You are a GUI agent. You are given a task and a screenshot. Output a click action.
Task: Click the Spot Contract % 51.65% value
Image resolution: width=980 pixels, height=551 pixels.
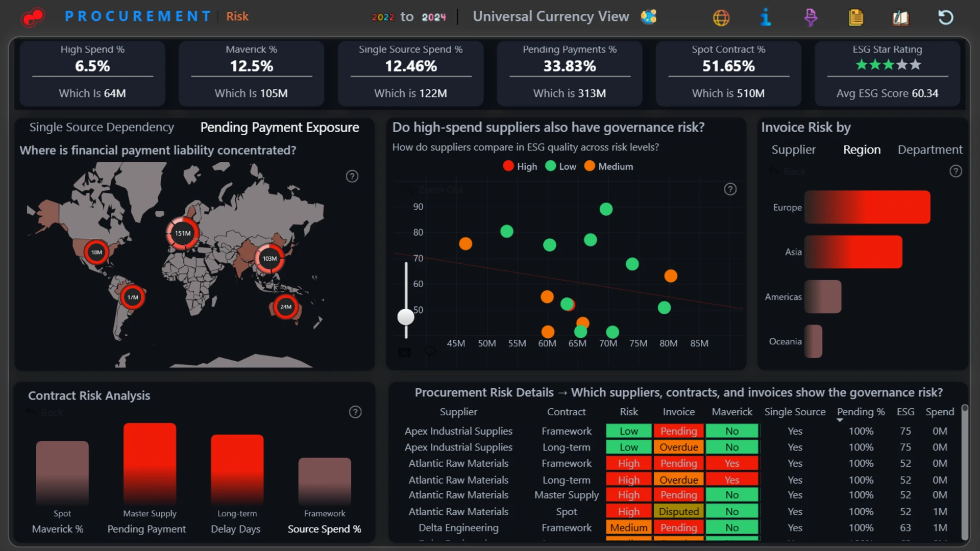pos(728,66)
